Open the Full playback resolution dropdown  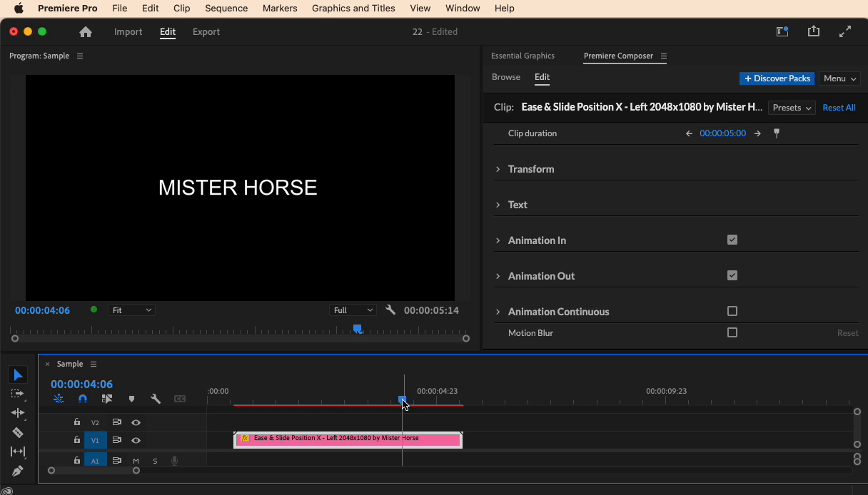click(x=353, y=310)
